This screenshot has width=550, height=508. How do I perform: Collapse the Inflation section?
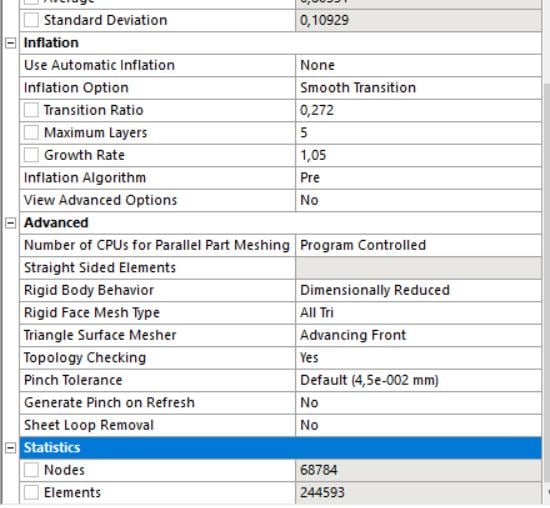(x=11, y=43)
